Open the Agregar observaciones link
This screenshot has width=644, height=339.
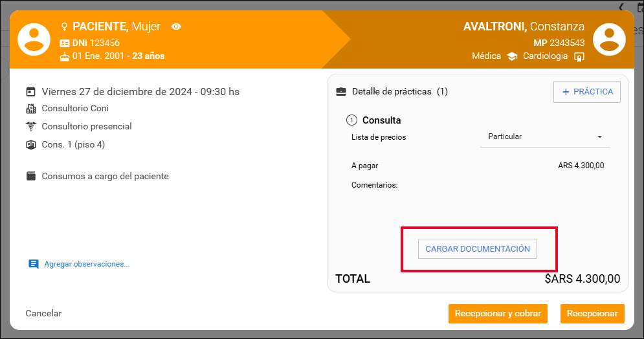coord(87,264)
